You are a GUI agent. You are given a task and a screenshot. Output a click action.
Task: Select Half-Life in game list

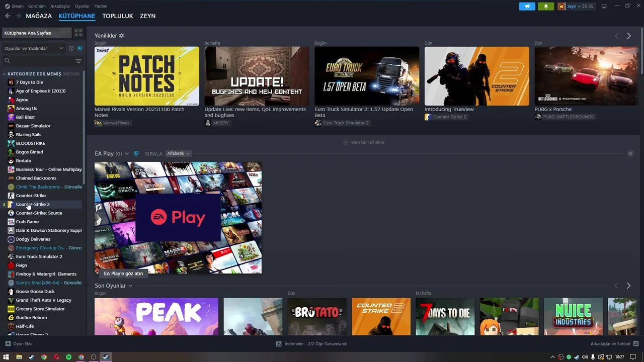(x=42, y=326)
